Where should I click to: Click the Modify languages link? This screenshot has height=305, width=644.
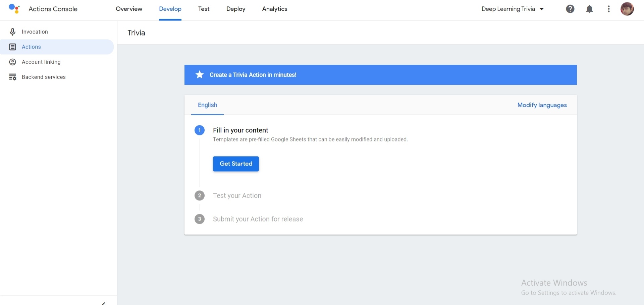[x=542, y=105]
